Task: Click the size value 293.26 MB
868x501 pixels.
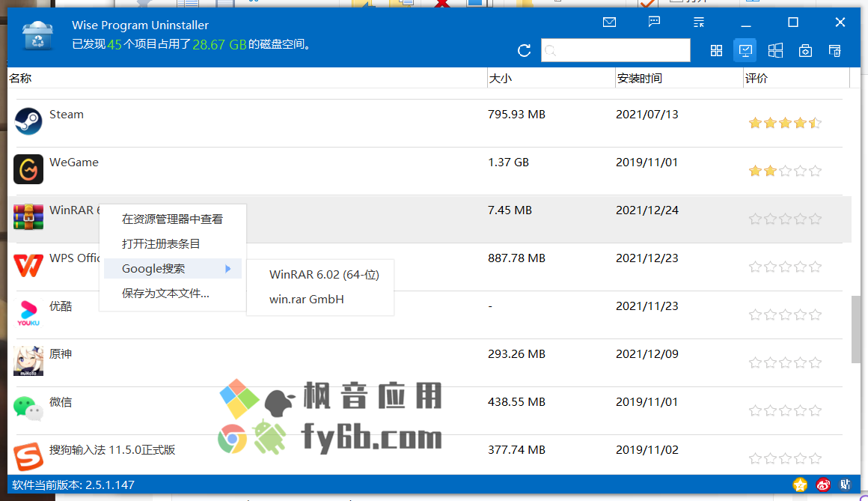Action: (516, 353)
